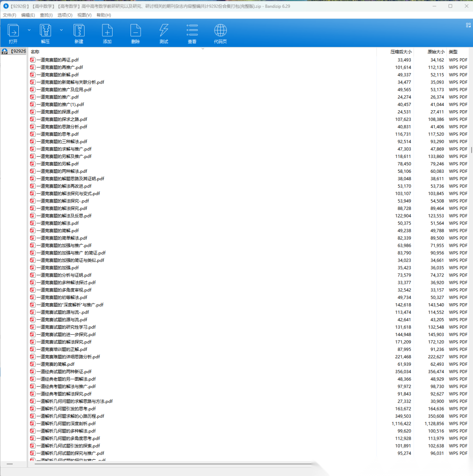The image size is (473, 476).
Task: Sort by 压缩后大小 column header
Action: 401,52
